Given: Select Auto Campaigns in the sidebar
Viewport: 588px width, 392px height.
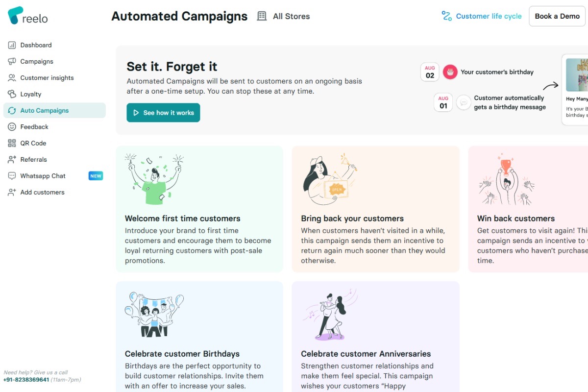Looking at the screenshot, I should click(45, 111).
